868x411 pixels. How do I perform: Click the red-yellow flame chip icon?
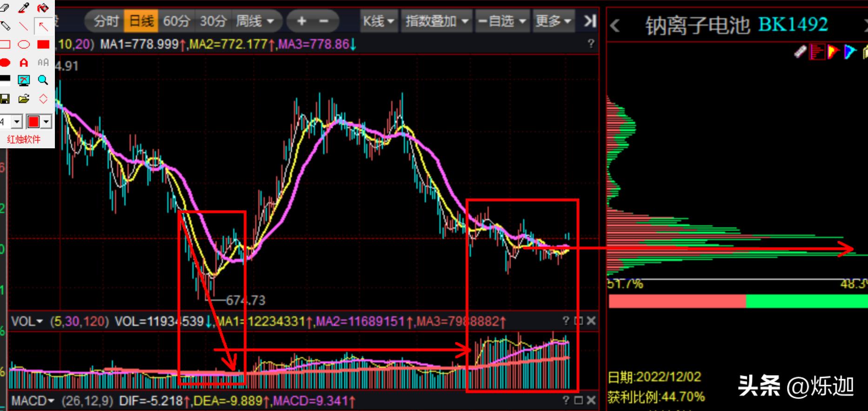tap(833, 52)
